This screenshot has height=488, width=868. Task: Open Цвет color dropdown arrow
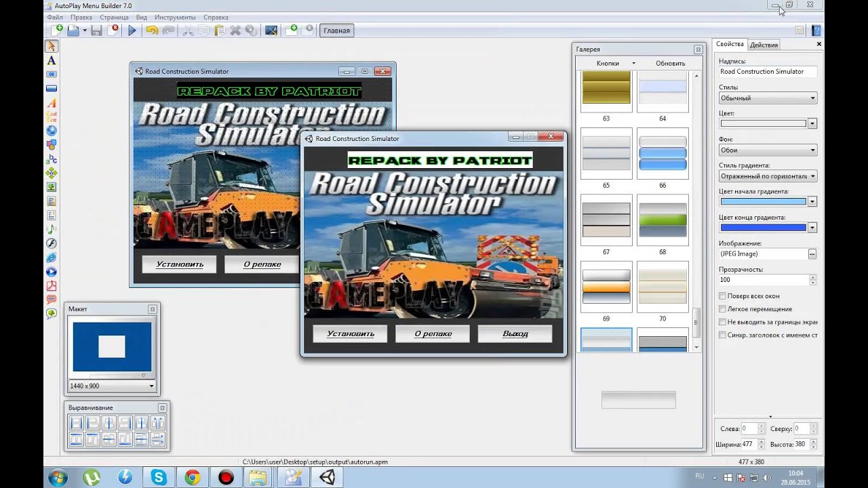(812, 123)
